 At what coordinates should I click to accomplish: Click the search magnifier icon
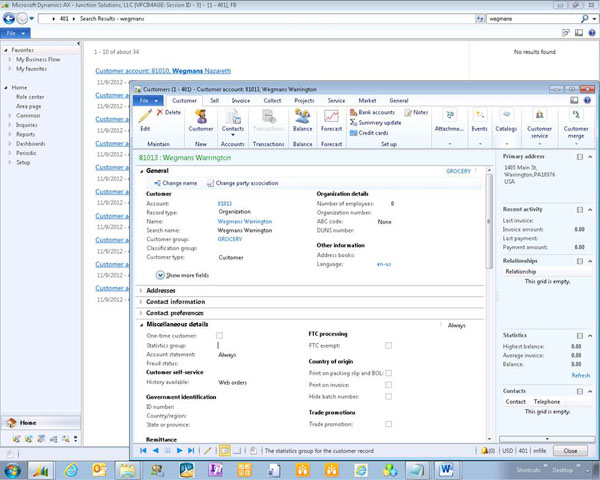(x=584, y=18)
